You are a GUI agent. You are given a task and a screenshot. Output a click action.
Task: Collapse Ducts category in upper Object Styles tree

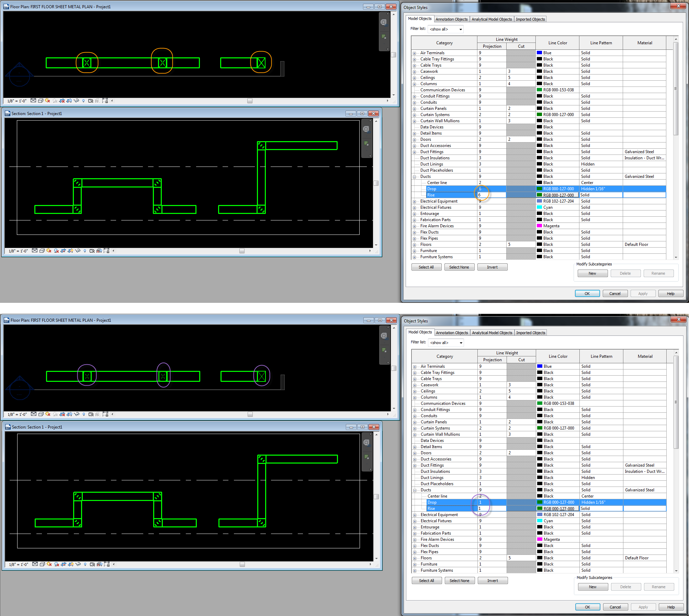[415, 177]
